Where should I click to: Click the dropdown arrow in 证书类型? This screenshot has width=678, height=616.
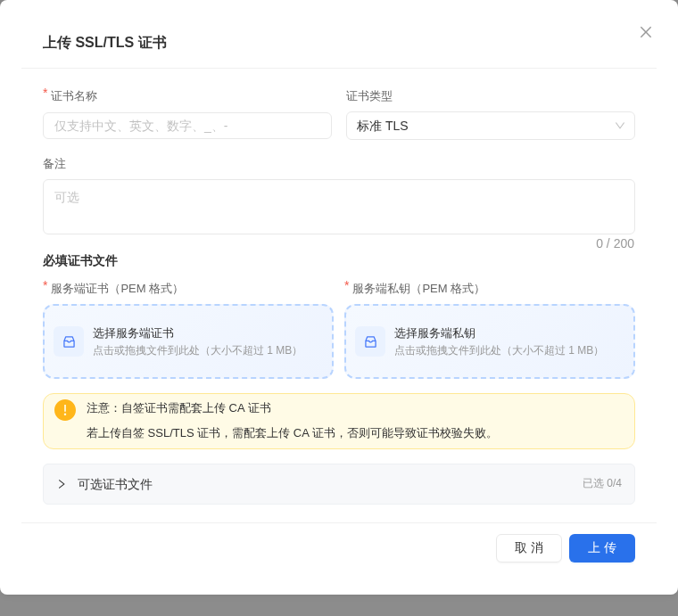point(620,126)
